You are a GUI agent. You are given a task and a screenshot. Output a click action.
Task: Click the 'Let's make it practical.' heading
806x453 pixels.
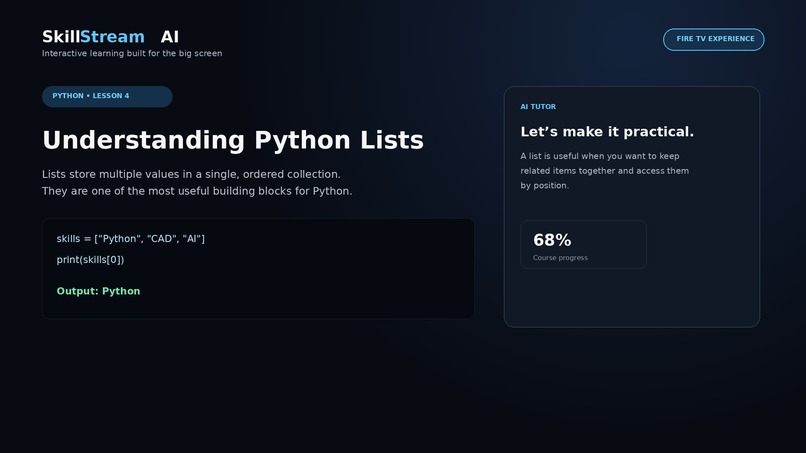tap(607, 132)
